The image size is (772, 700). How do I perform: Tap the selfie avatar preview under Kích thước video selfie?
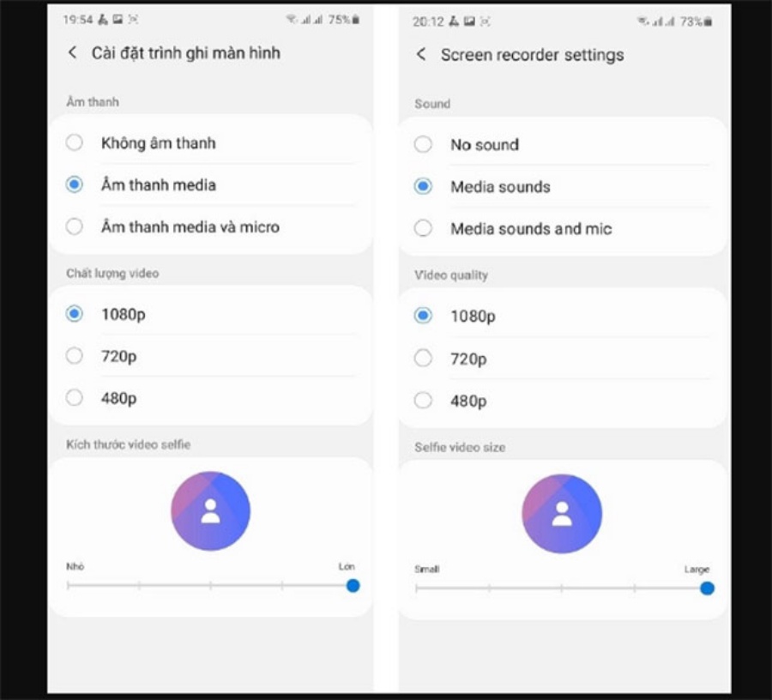click(x=211, y=511)
